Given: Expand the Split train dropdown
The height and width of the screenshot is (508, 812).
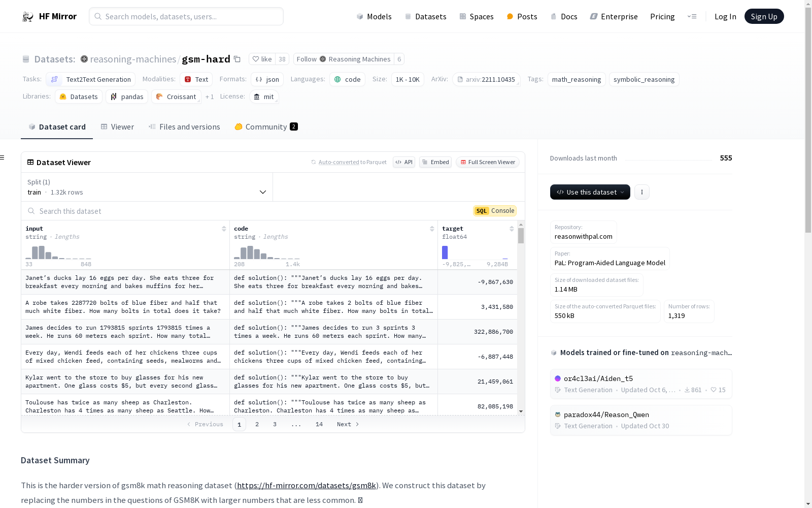Looking at the screenshot, I should (147, 187).
